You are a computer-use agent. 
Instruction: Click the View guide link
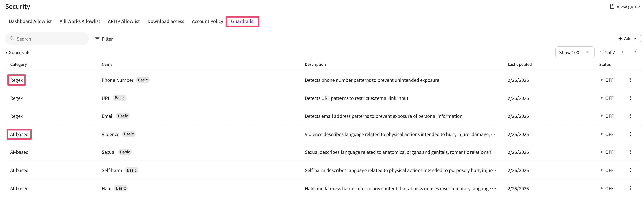pos(625,6)
